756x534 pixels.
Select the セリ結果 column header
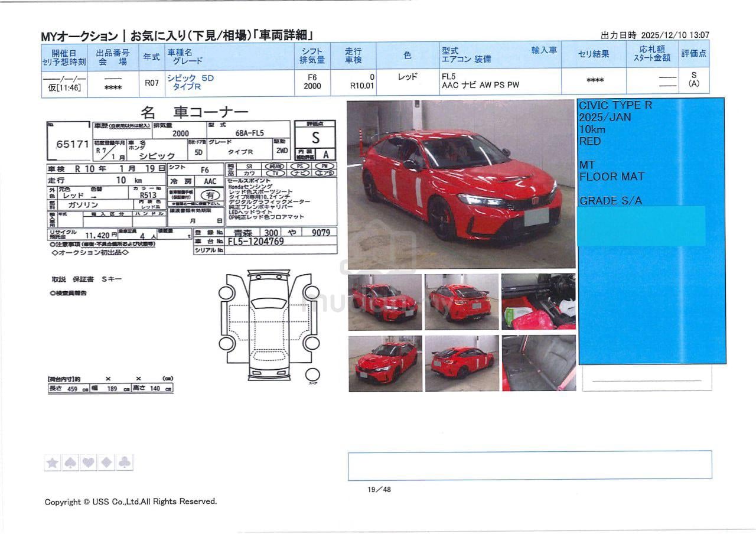click(x=594, y=55)
